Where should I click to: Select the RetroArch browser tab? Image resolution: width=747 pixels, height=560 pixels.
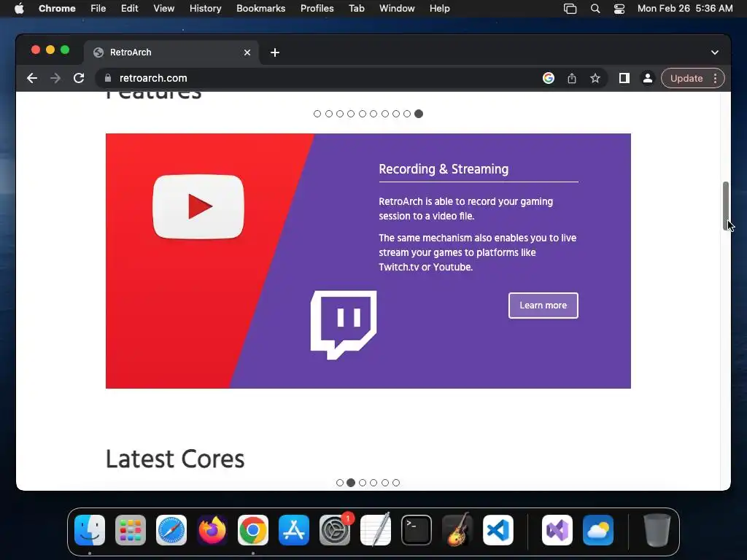171,52
